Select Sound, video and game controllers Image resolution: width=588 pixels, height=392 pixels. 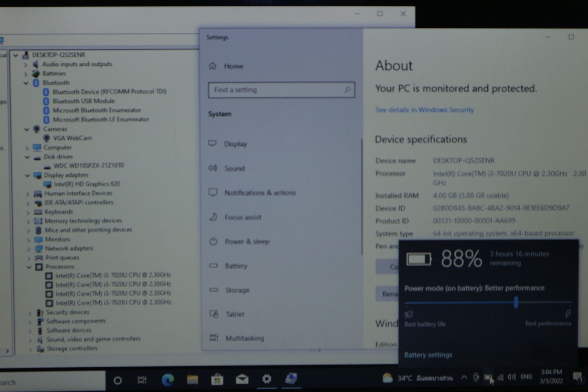point(93,339)
